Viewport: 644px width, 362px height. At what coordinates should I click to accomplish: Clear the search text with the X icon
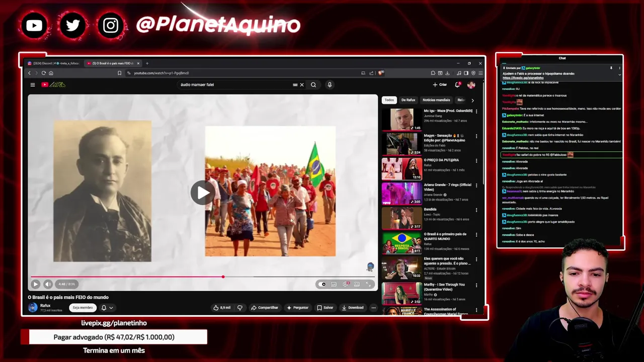(x=302, y=84)
